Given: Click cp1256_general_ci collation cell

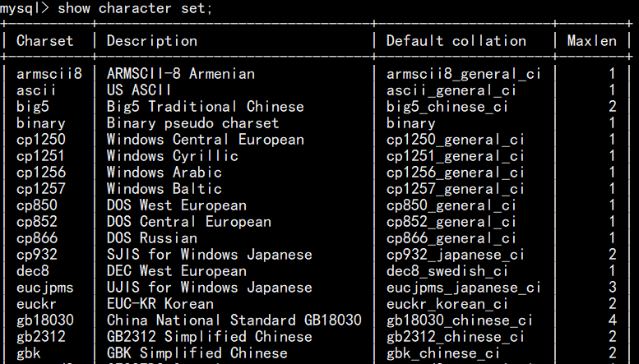Looking at the screenshot, I should 456,173.
